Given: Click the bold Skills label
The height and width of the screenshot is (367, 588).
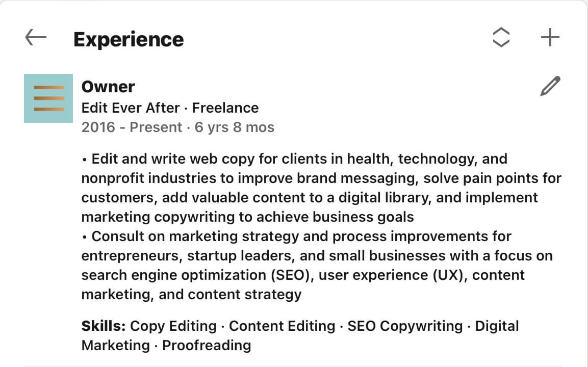Looking at the screenshot, I should coord(104,326).
